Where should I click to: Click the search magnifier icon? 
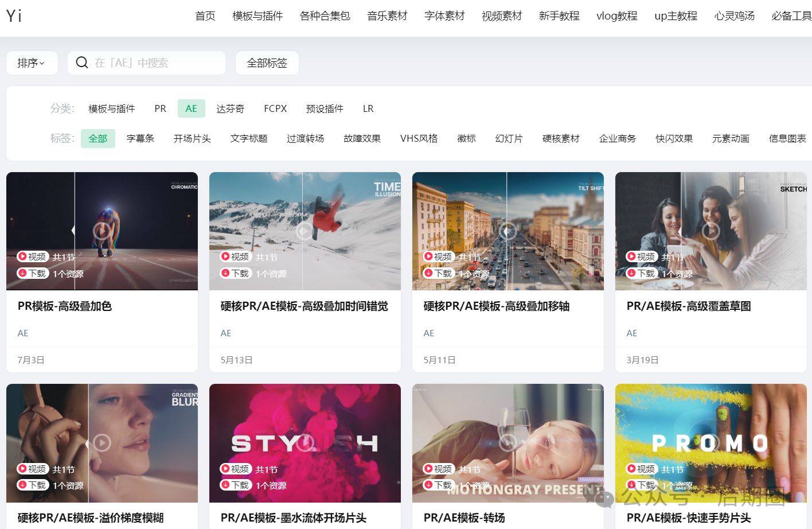point(82,63)
